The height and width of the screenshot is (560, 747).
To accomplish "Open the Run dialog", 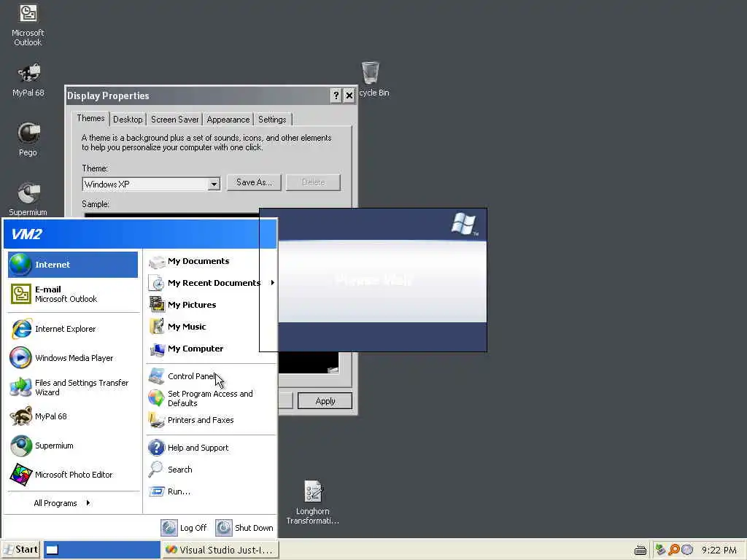I will pyautogui.click(x=211, y=491).
